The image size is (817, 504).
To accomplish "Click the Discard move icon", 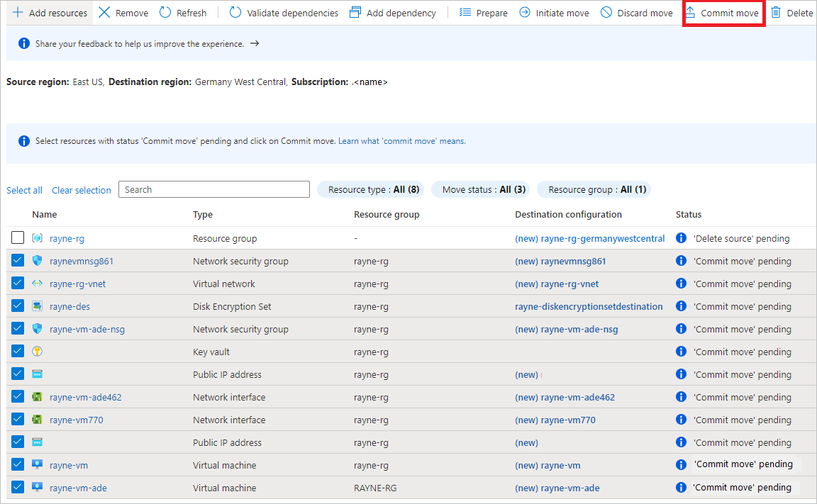I will click(606, 12).
